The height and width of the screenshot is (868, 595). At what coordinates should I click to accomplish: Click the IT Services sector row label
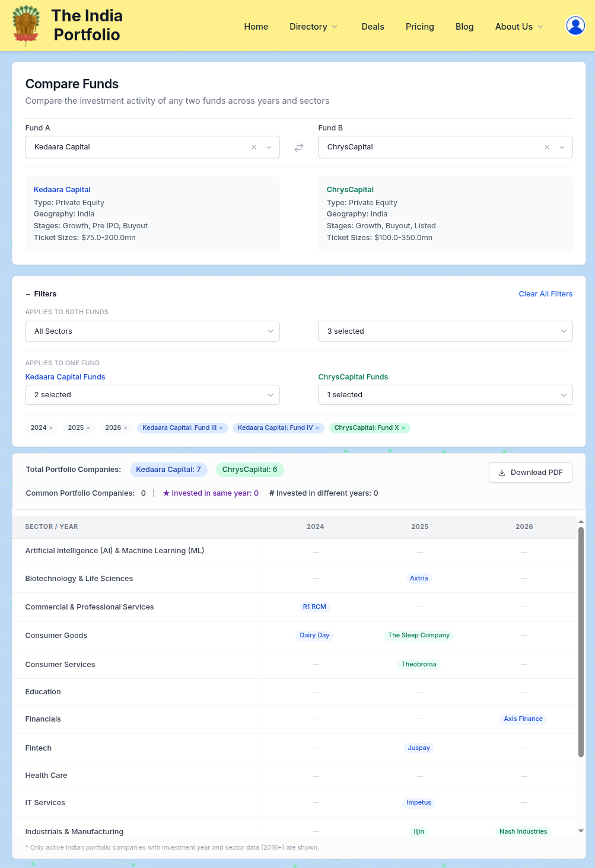click(x=45, y=803)
